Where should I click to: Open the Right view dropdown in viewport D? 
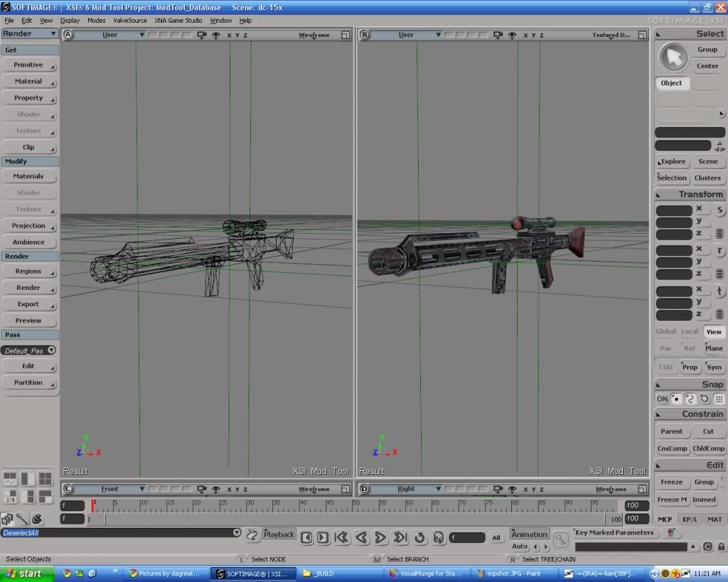[x=407, y=489]
